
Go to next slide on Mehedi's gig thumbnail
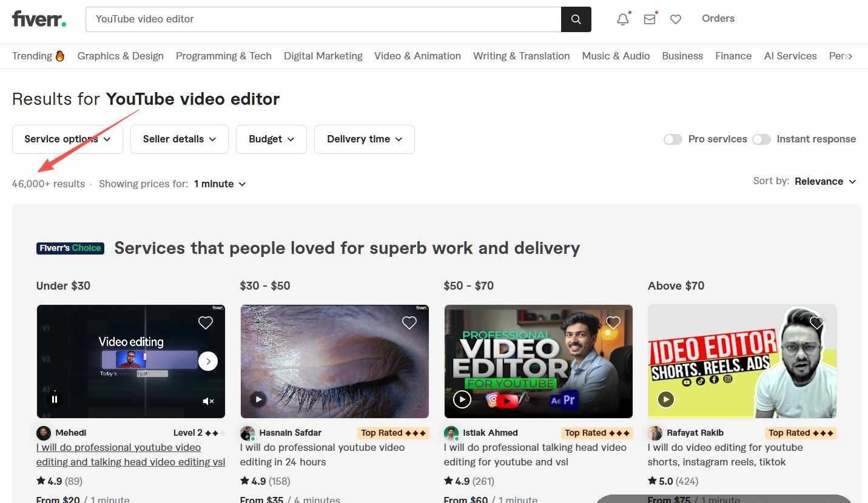click(208, 361)
